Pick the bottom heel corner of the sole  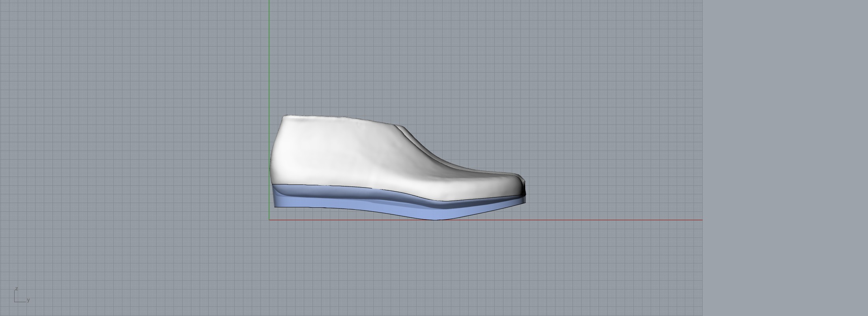(275, 206)
